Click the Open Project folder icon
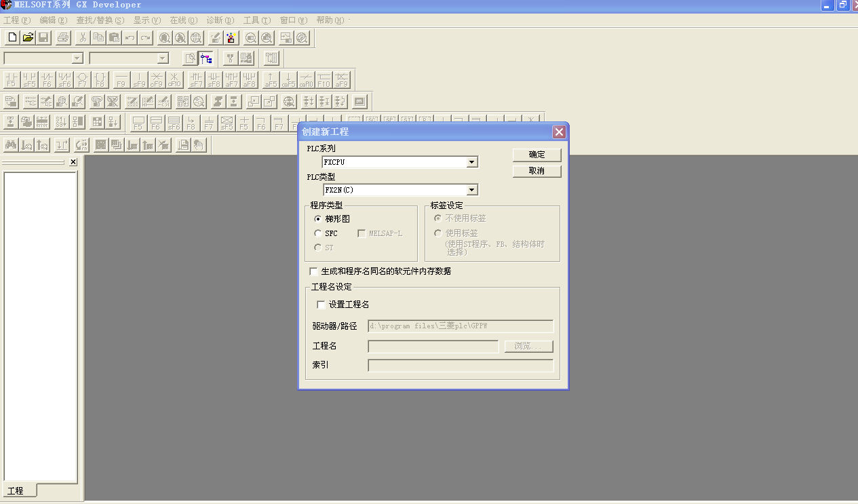Image resolution: width=858 pixels, height=504 pixels. click(28, 37)
